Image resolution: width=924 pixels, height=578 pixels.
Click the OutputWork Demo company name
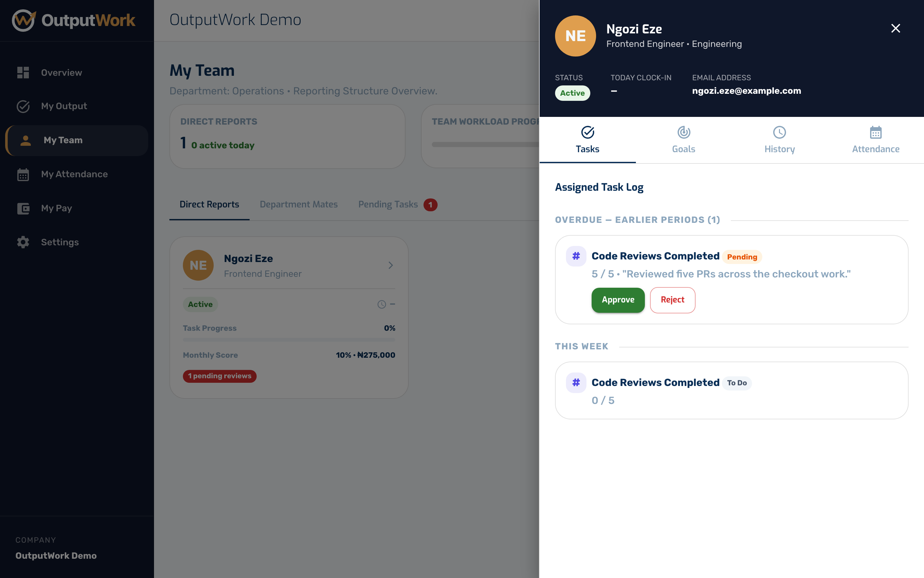click(56, 556)
